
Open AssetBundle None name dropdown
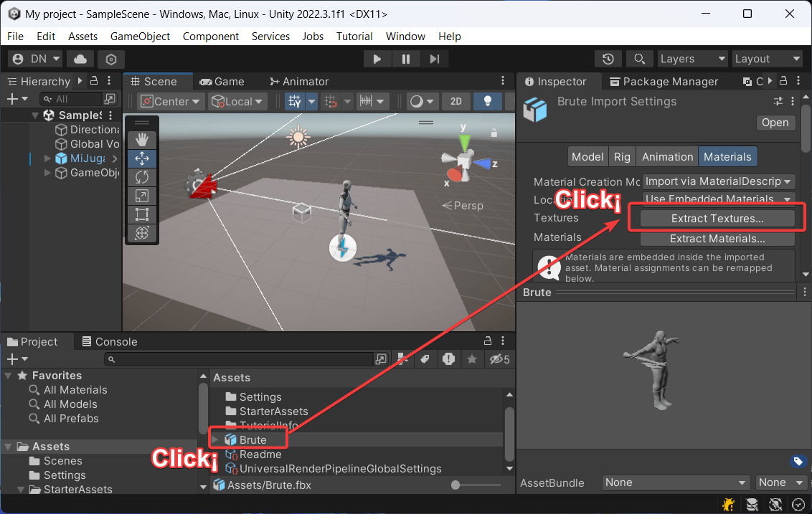676,482
